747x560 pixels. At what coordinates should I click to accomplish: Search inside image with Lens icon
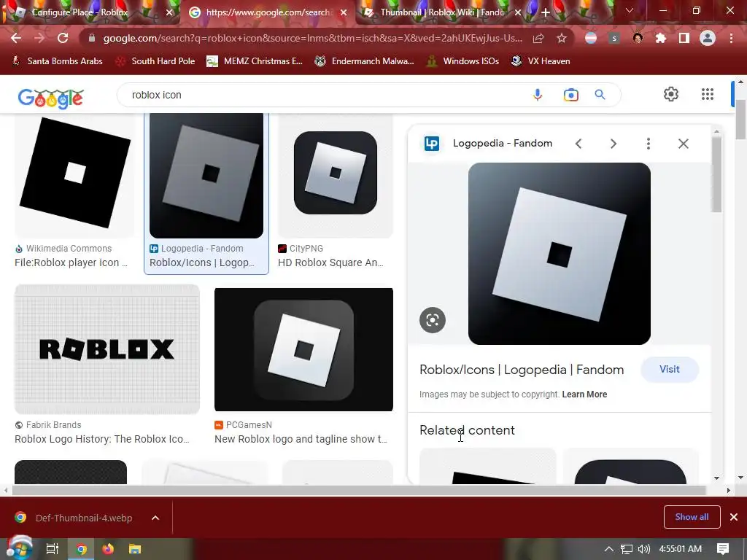433,320
